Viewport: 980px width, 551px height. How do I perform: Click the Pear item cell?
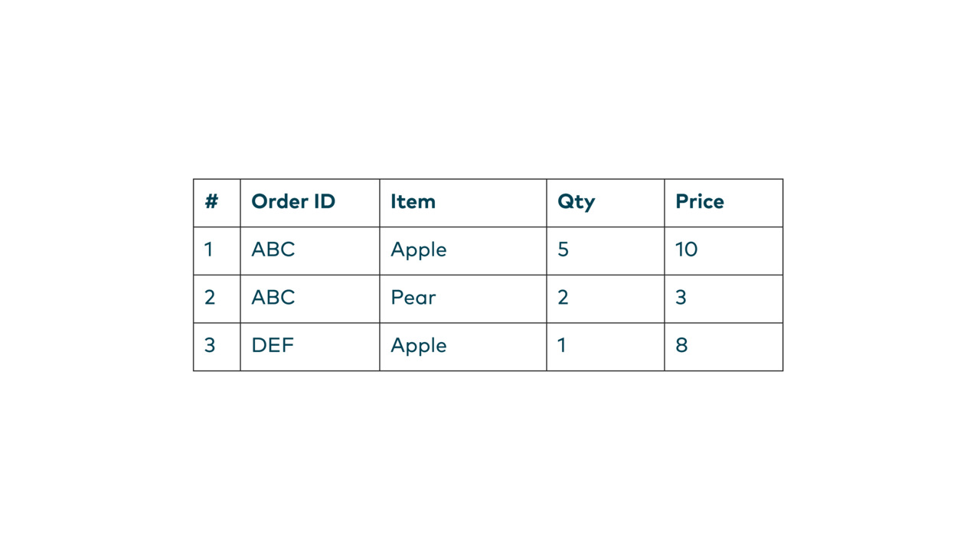tap(462, 298)
